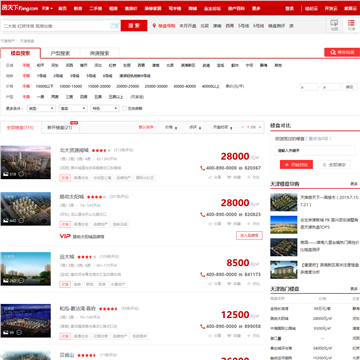Open photo gallery icon on the first listing image
This screenshot has width=360, height=360.
5,174
